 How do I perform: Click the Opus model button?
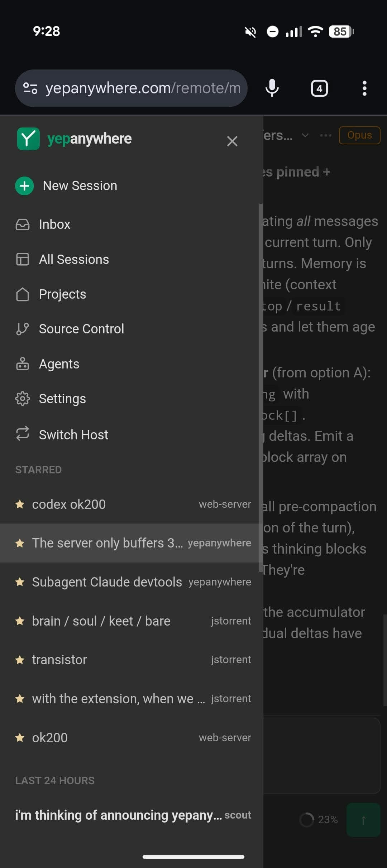coord(359,135)
